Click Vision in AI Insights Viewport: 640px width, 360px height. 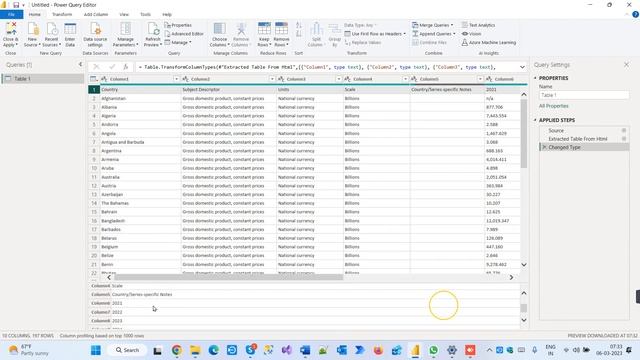click(x=471, y=34)
